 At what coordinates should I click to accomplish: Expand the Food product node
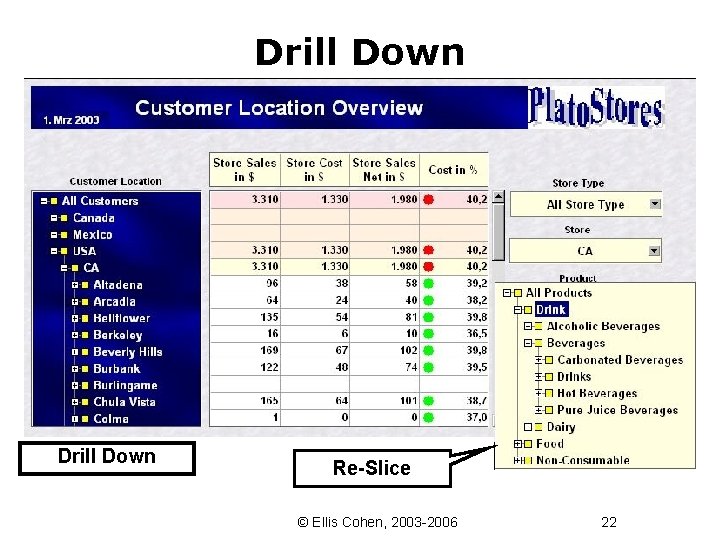point(518,444)
